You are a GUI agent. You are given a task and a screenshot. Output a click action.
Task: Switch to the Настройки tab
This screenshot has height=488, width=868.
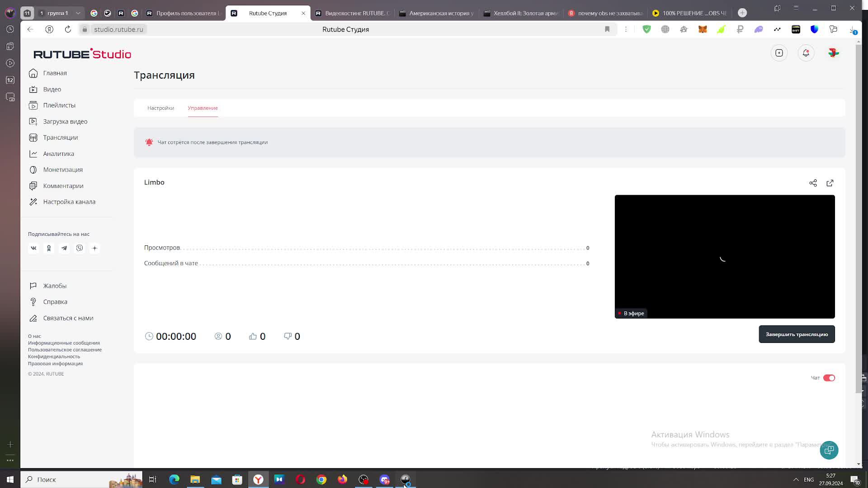point(160,108)
